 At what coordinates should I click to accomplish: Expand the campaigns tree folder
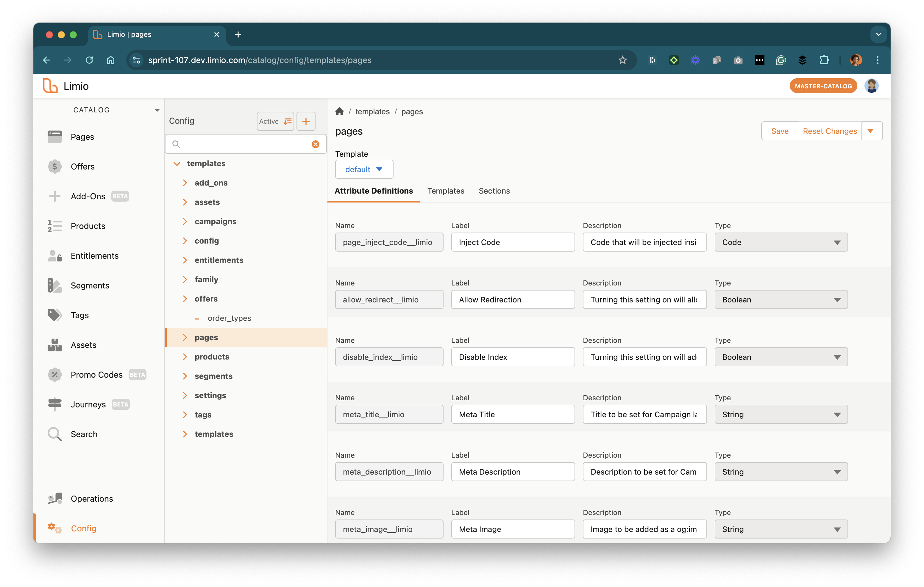185,221
